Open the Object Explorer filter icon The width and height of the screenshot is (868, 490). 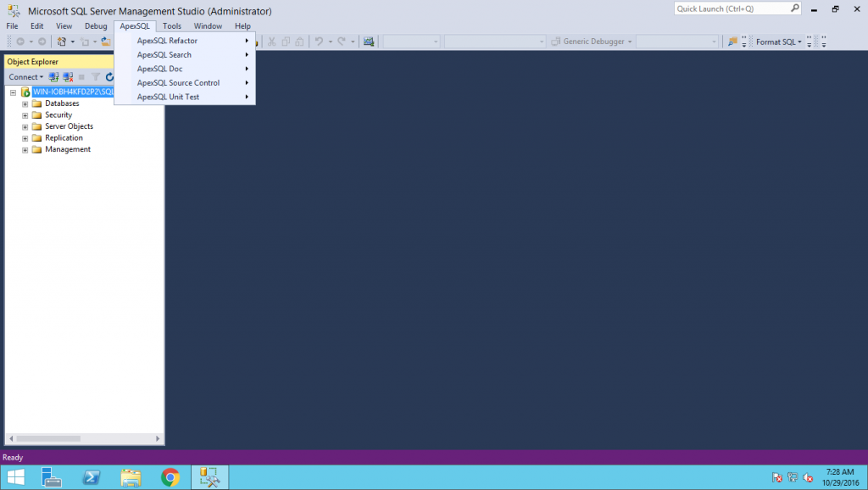coord(95,76)
